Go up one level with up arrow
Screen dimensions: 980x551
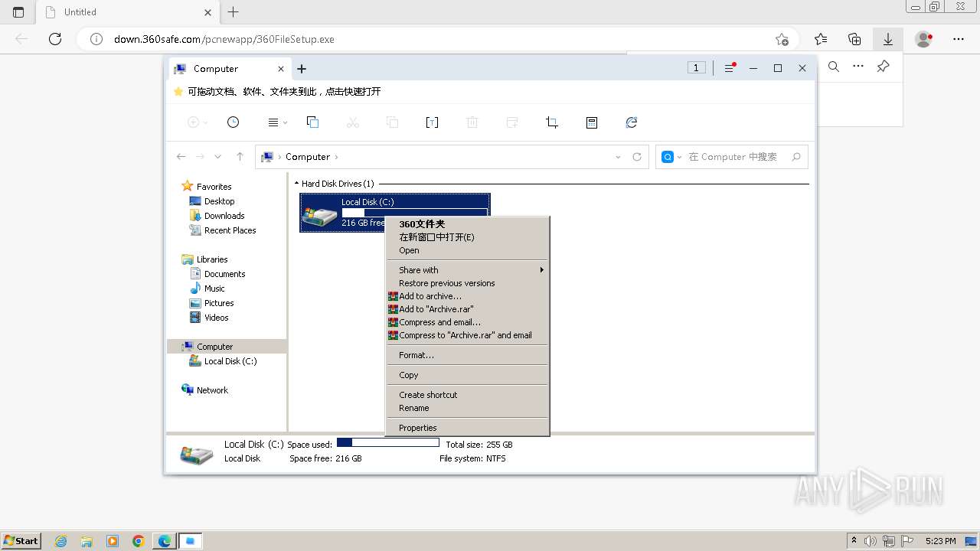pyautogui.click(x=240, y=157)
